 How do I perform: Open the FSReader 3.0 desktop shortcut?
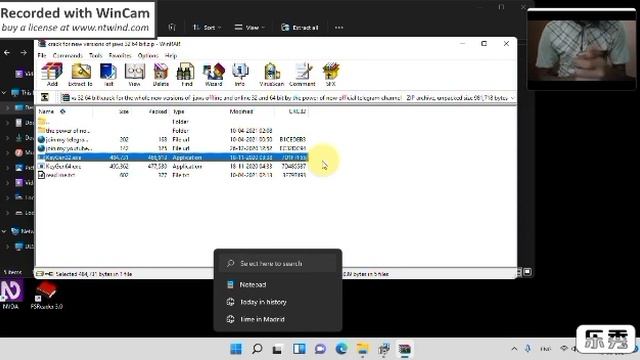point(47,295)
